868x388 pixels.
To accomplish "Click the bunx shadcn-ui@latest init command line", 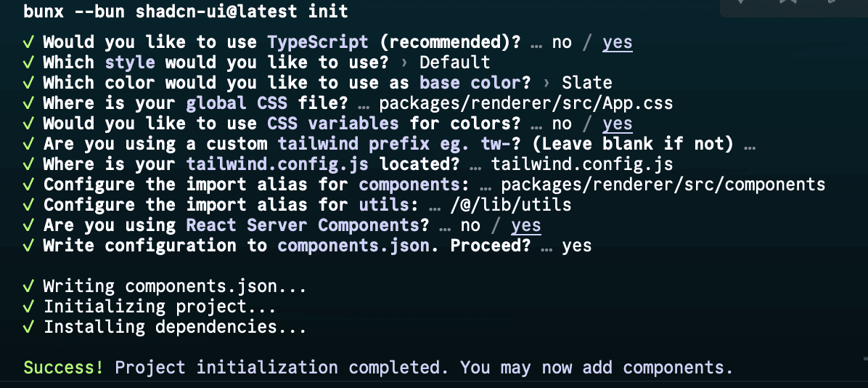I will (x=186, y=12).
